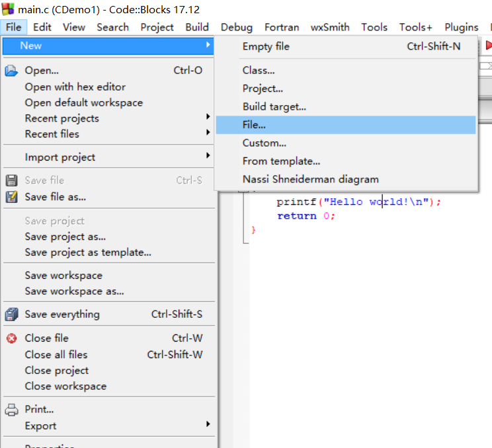
Task: Click the Save everything disks icon
Action: (x=12, y=315)
